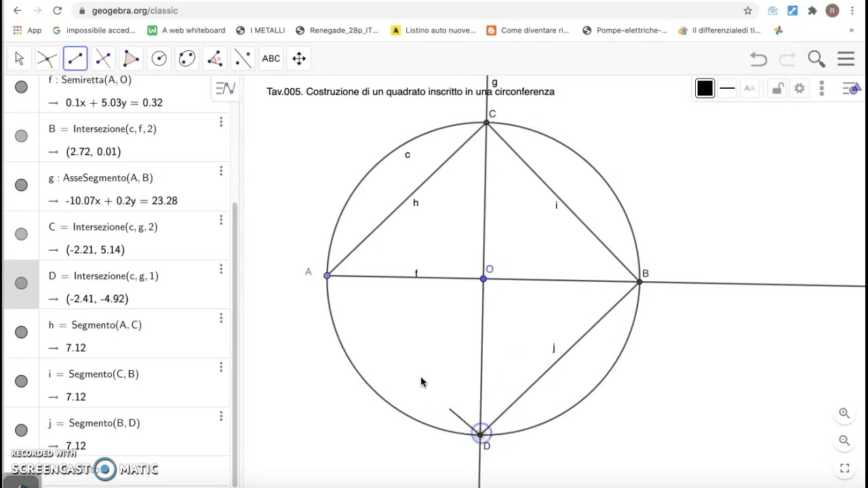868x488 pixels.
Task: Toggle visibility of line g
Action: coord(21,185)
